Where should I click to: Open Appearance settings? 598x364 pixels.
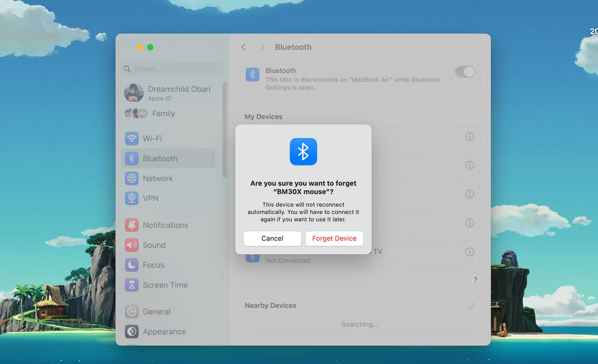coord(164,331)
